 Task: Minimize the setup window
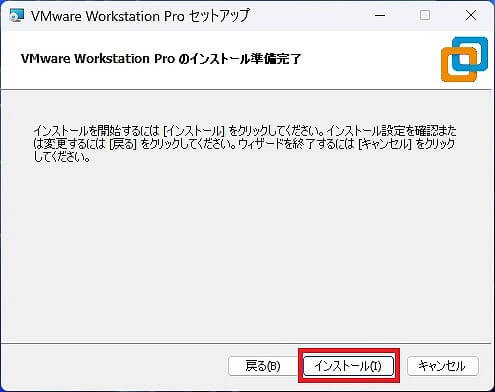tap(380, 15)
